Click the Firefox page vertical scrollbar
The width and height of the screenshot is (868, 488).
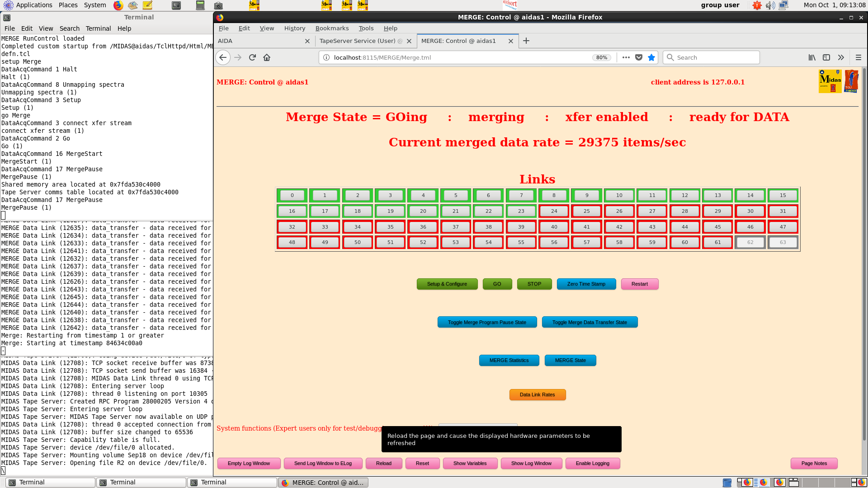point(864,253)
